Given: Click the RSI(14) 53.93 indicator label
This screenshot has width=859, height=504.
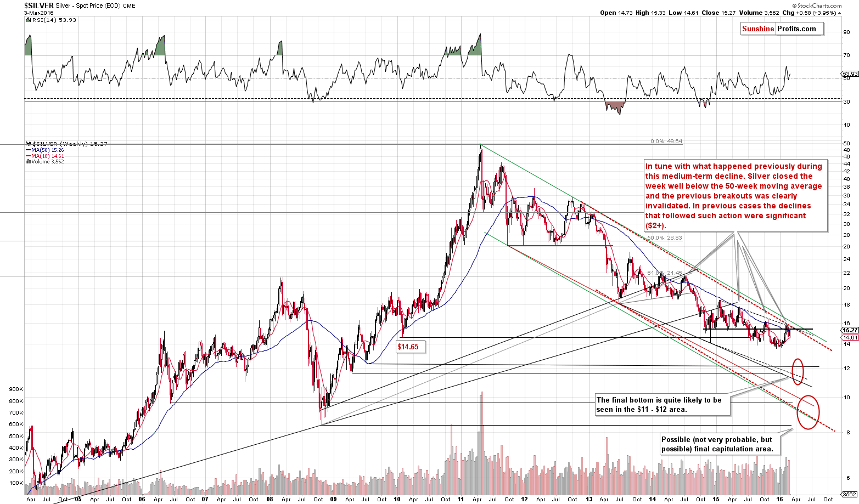Looking at the screenshot, I should [x=52, y=20].
